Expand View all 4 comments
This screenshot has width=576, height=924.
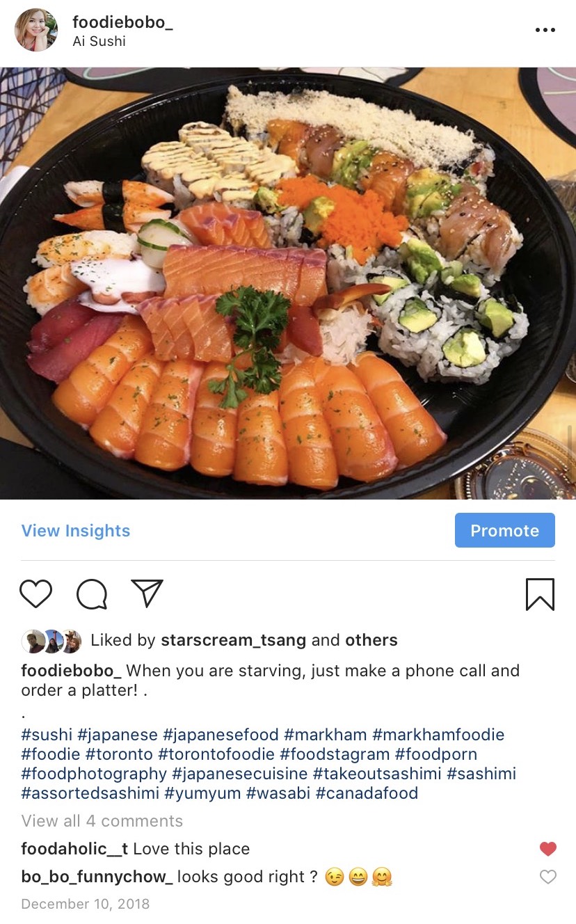point(102,821)
